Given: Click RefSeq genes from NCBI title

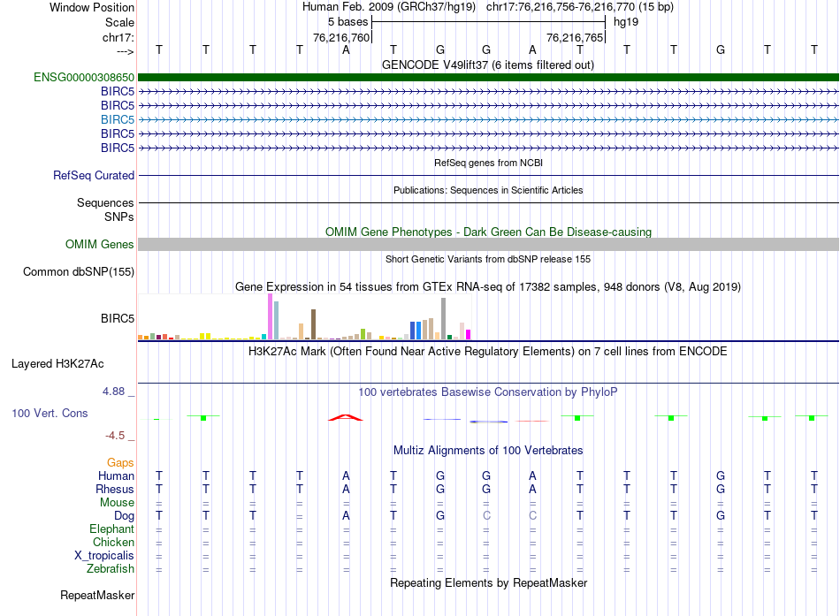Looking at the screenshot, I should pyautogui.click(x=489, y=163).
